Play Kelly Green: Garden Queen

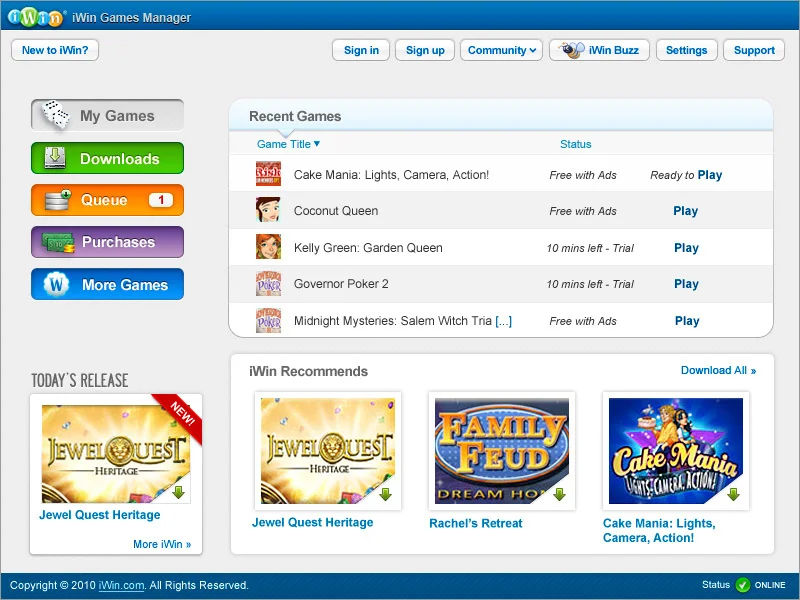[686, 248]
